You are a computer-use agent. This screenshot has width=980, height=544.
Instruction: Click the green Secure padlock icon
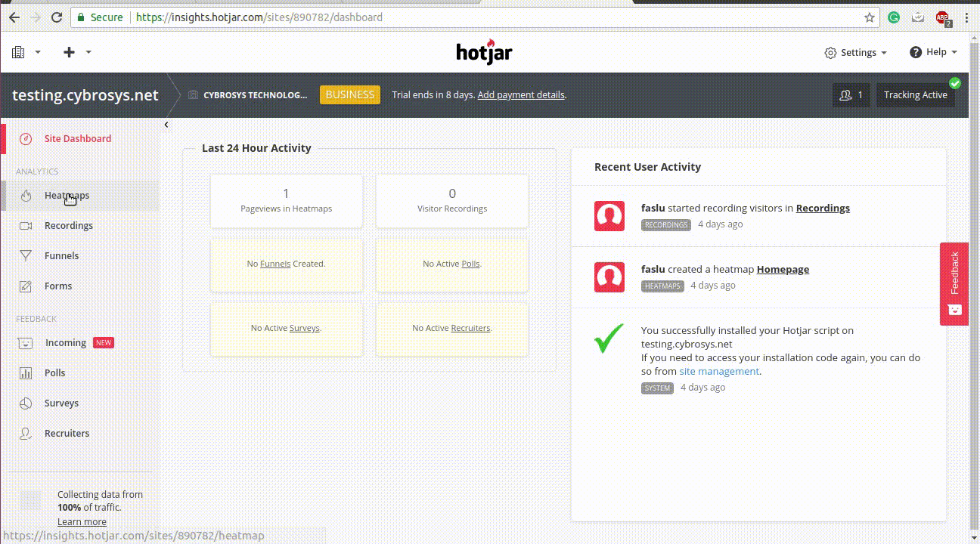click(81, 17)
